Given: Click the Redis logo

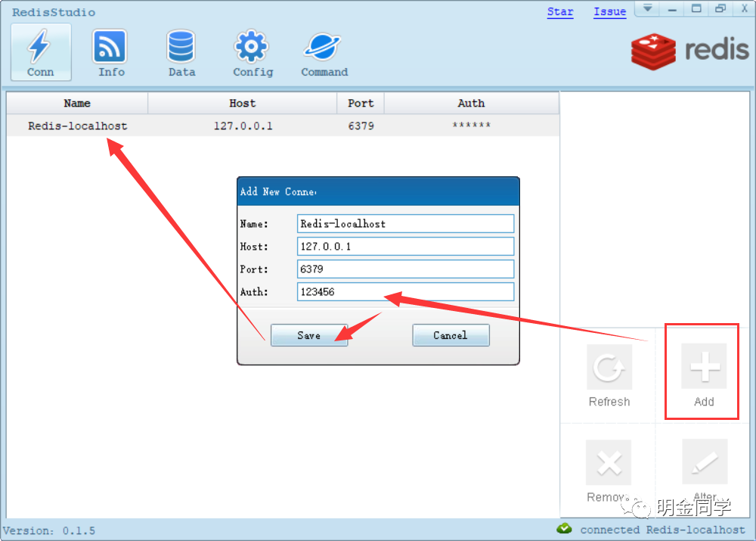Looking at the screenshot, I should click(655, 51).
